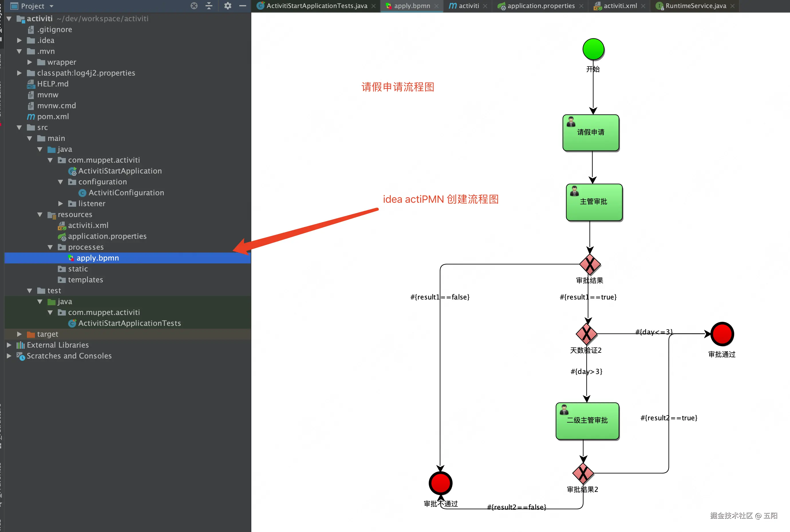The height and width of the screenshot is (532, 790).
Task: Collapse the resources folder
Action: click(x=40, y=214)
